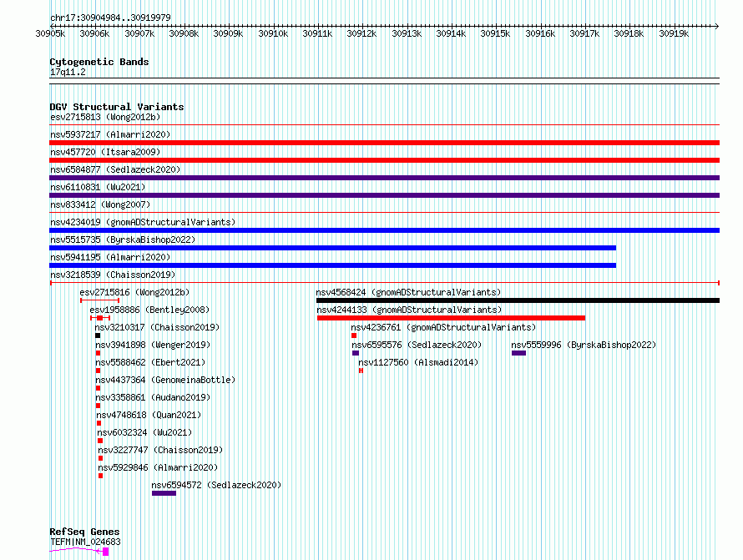Open the nsv6110831 (Wu2021) variant label
The image size is (743, 560).
pos(98,187)
